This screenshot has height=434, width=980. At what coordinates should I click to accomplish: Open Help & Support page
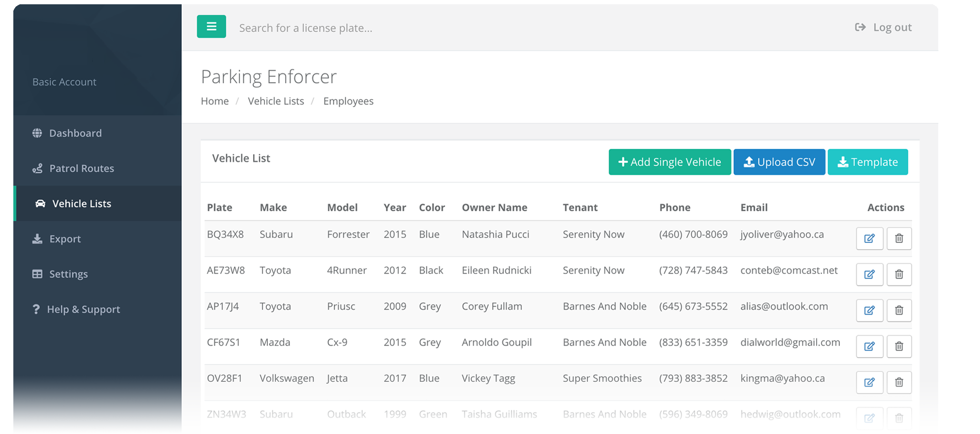(x=83, y=310)
